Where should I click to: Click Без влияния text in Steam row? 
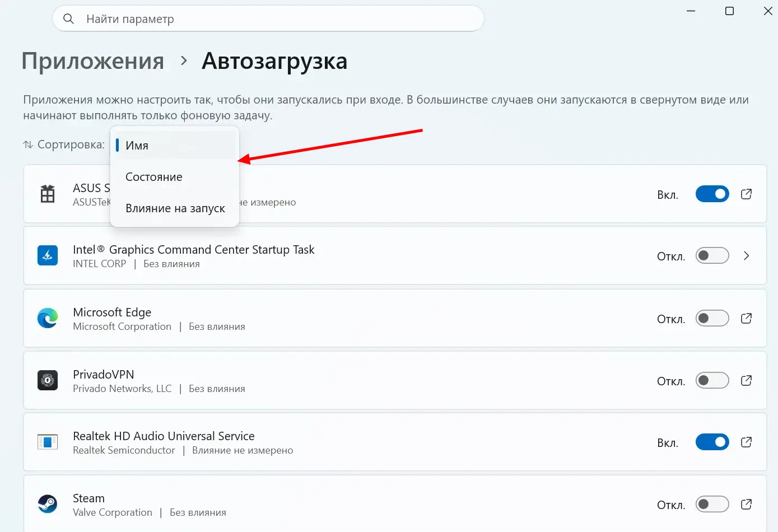[x=198, y=512]
